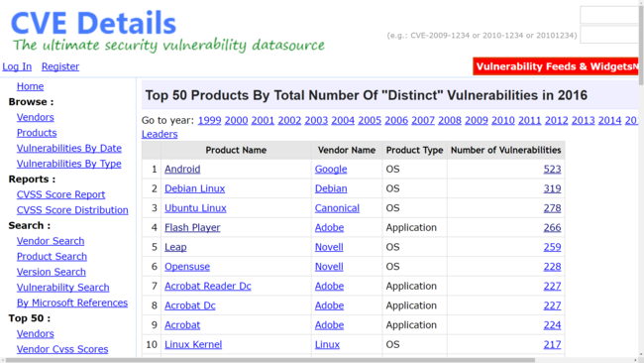Open the Debian Linux product link
This screenshot has height=363, width=644.
[x=194, y=188]
